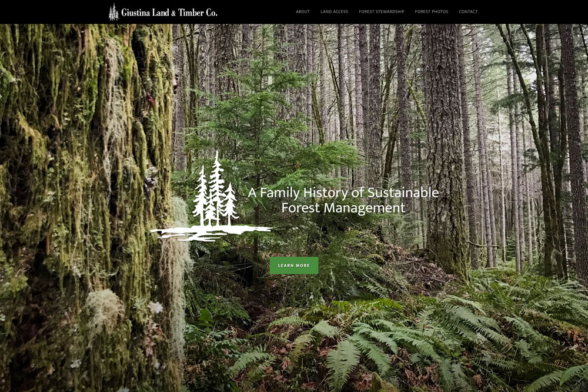The height and width of the screenshot is (392, 588).
Task: Click the white brushstroke ground under hero trees
Action: coord(211,233)
